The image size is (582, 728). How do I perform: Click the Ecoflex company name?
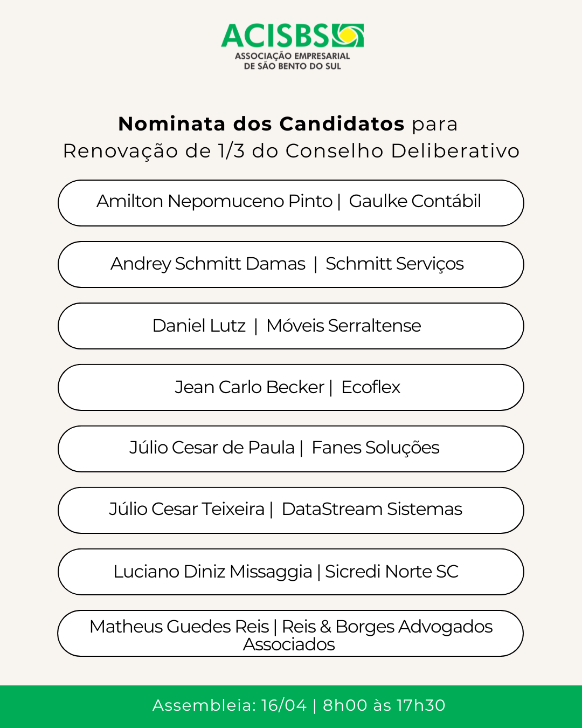371,387
